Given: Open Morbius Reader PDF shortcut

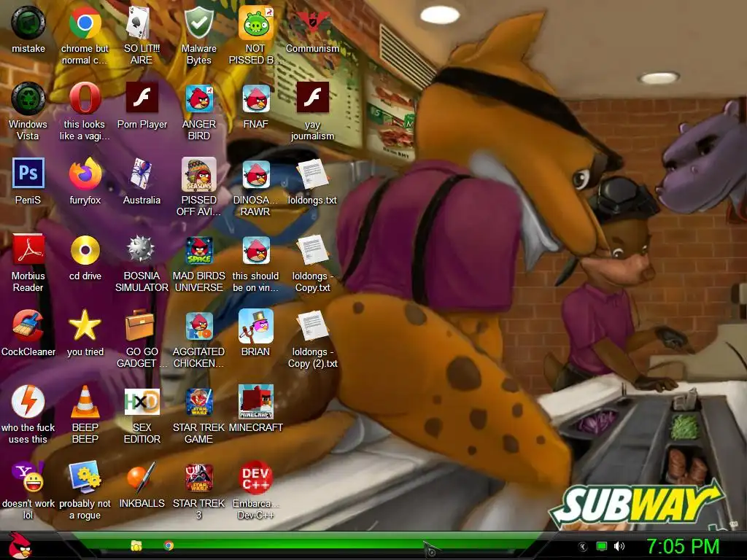Looking at the screenshot, I should pyautogui.click(x=28, y=249).
